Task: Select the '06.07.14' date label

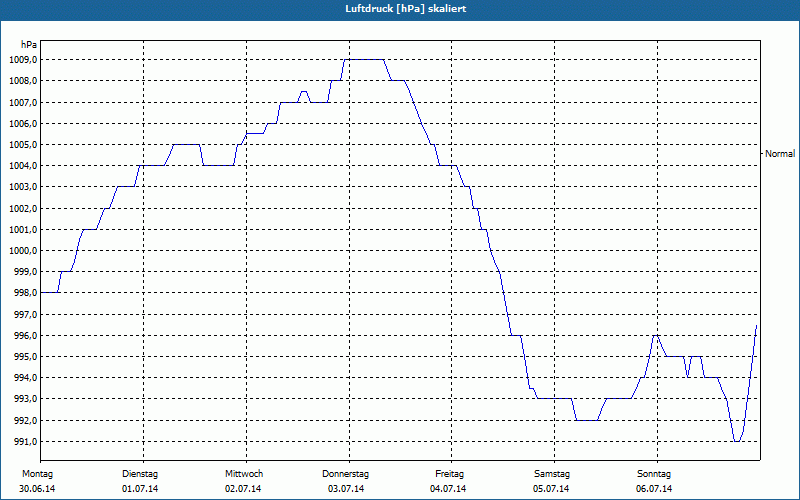Action: [x=654, y=489]
